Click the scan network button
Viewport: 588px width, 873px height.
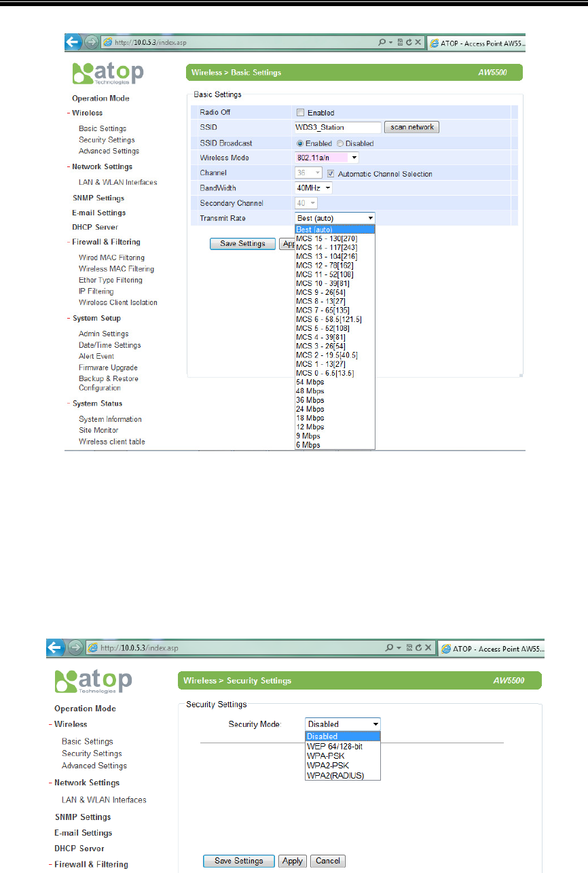(411, 127)
